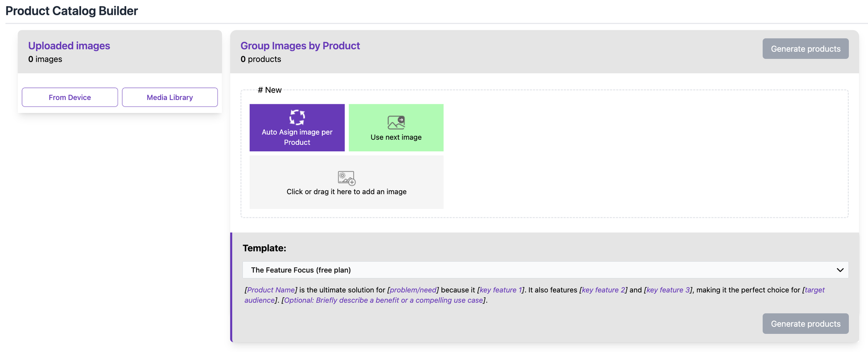Click the Product Name template placeholder
The width and height of the screenshot is (868, 352).
tap(271, 290)
